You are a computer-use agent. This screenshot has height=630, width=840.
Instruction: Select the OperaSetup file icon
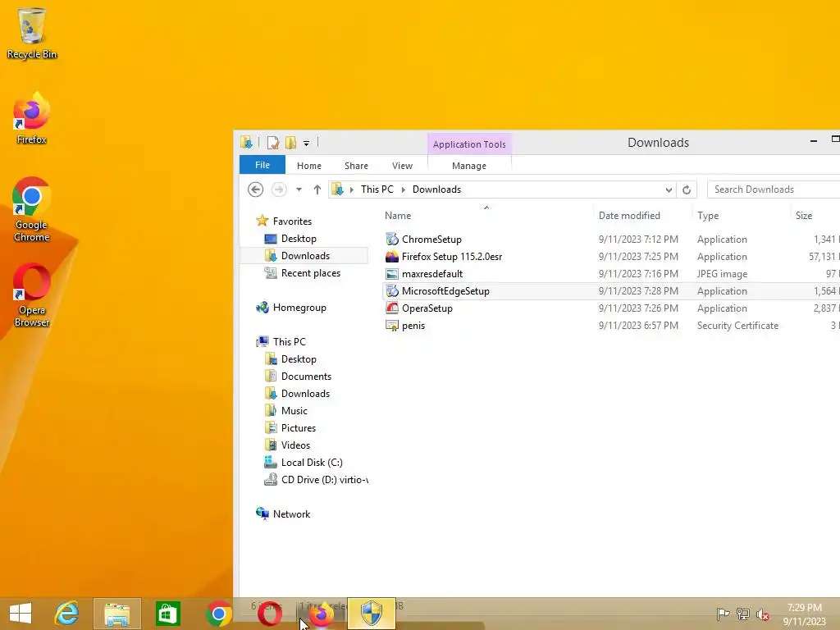pyautogui.click(x=392, y=308)
